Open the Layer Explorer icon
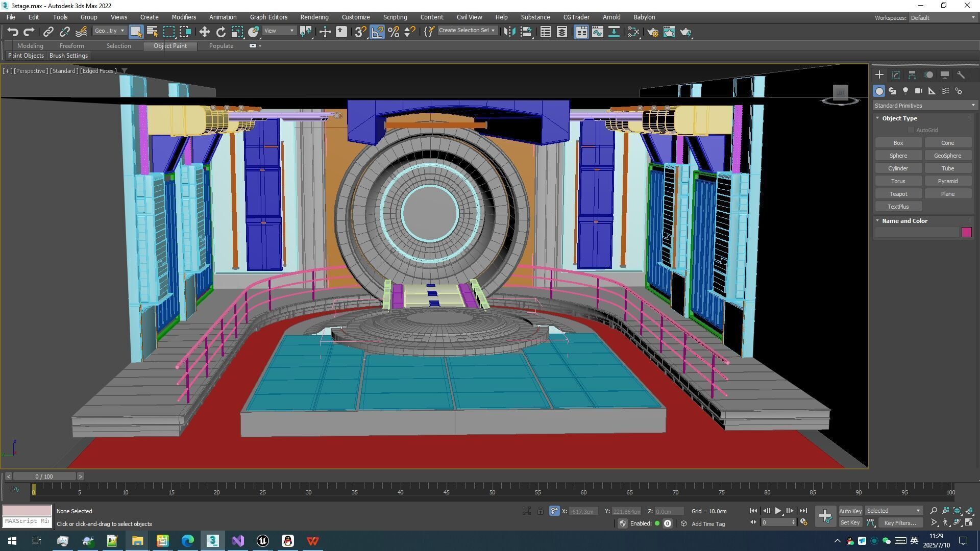The image size is (980, 551). [x=561, y=32]
